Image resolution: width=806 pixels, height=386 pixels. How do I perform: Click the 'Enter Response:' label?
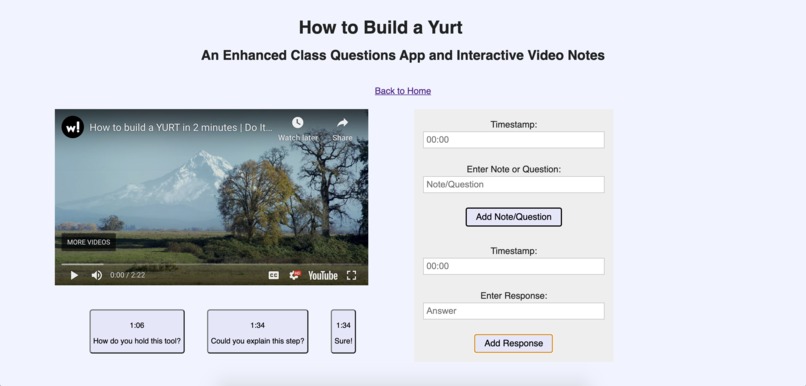tap(514, 296)
